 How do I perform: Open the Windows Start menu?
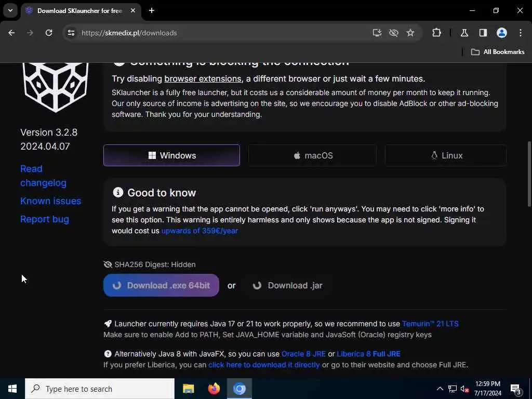pos(12,389)
